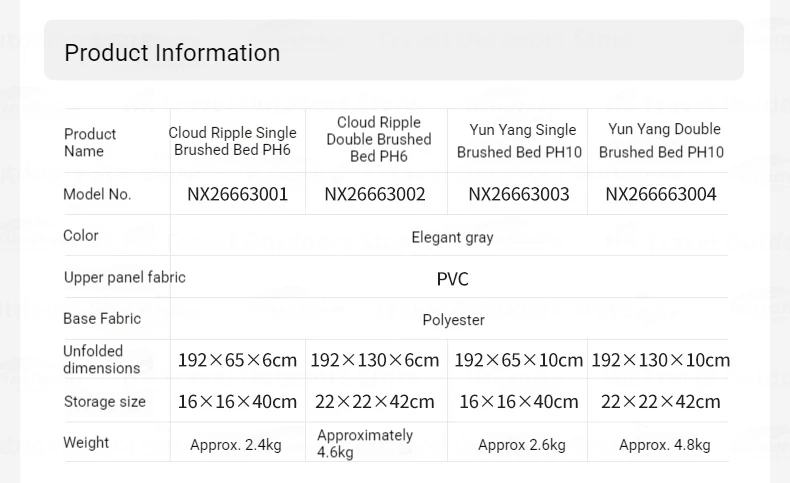The image size is (790, 483).
Task: Click the Approximately 4.6kg weight cell
Action: point(365,443)
